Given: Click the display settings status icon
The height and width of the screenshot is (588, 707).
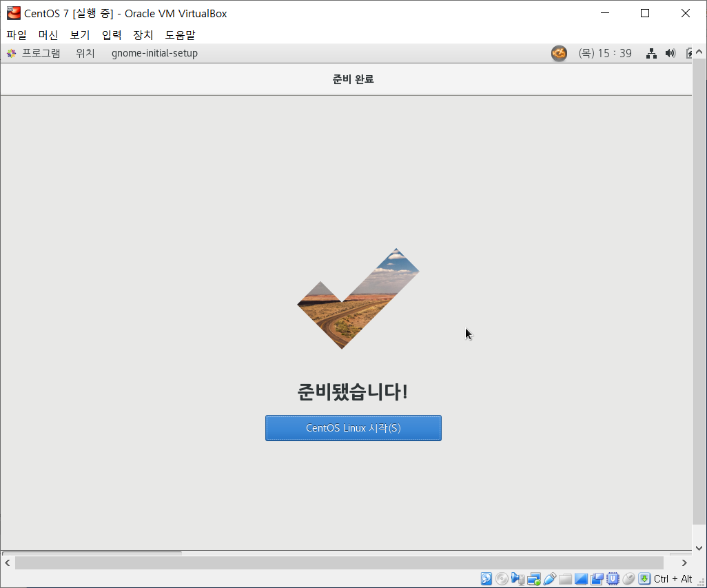Looking at the screenshot, I should coord(581,578).
